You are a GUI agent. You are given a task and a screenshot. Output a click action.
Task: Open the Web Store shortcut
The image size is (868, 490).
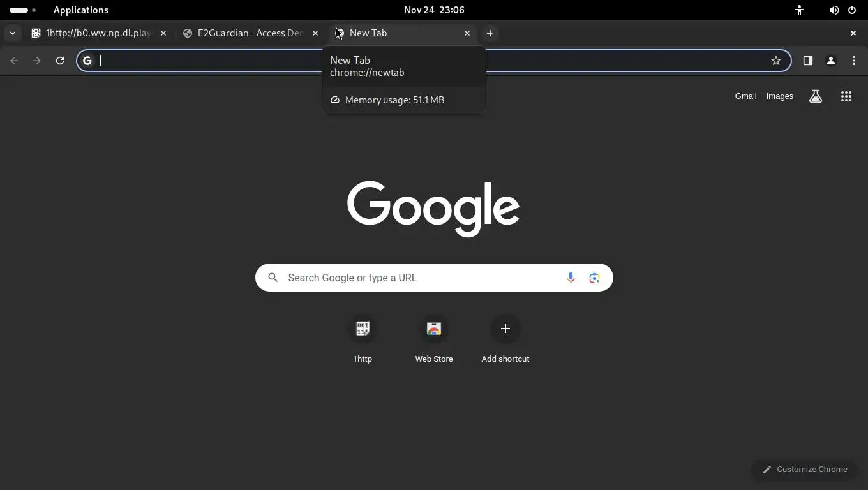pyautogui.click(x=434, y=339)
